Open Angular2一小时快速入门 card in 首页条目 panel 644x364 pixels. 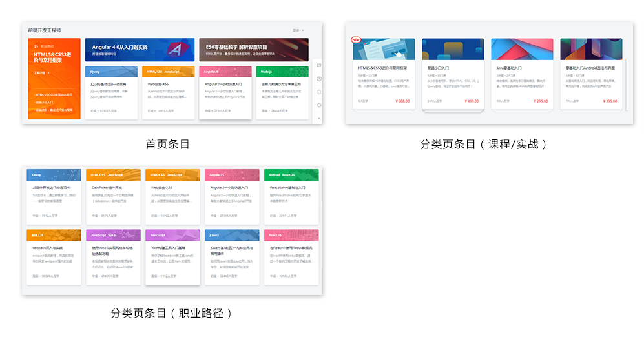pyautogui.click(x=225, y=93)
